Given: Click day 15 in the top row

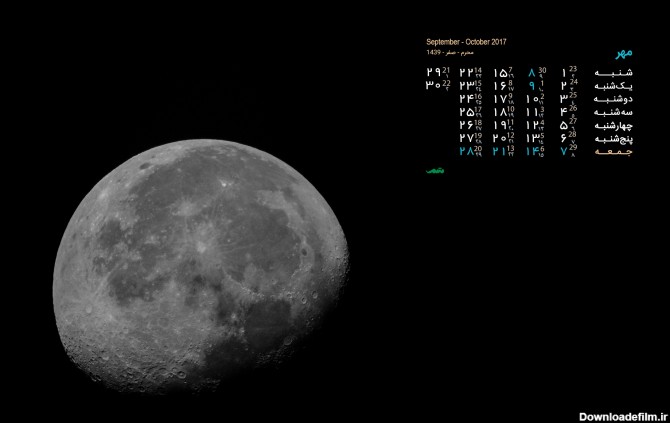Looking at the screenshot, I should pyautogui.click(x=499, y=73).
